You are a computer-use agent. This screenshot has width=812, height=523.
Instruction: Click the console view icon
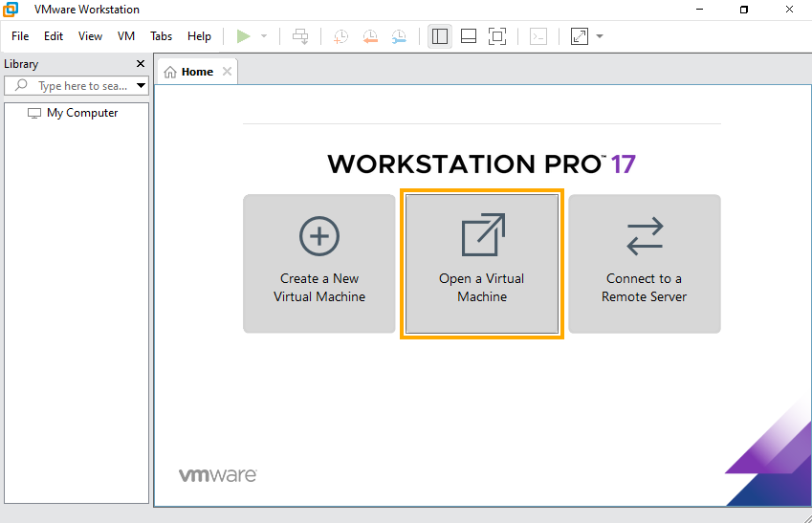(539, 36)
